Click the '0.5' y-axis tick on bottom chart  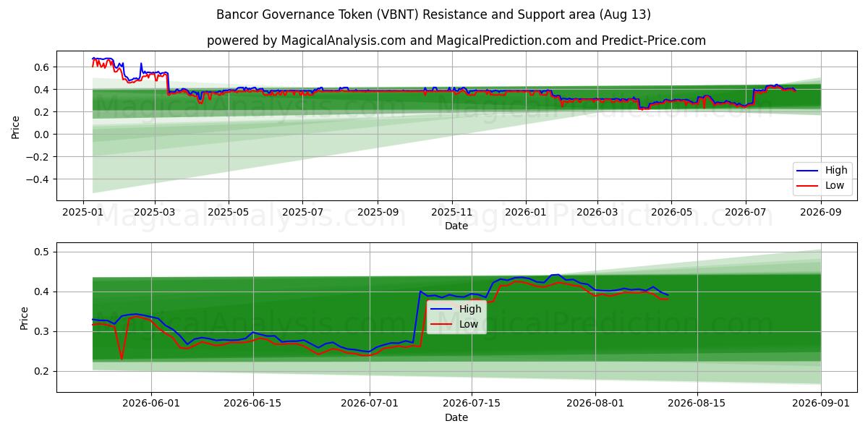41,252
